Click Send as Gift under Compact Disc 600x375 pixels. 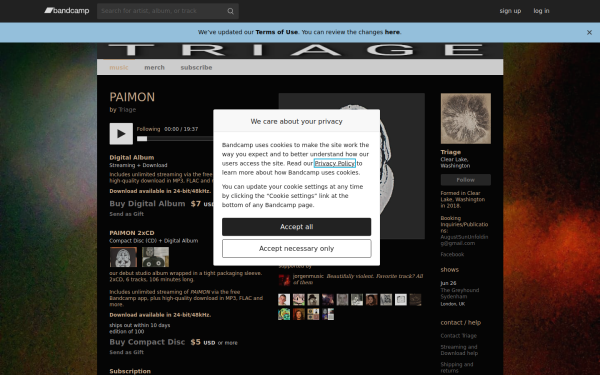click(x=127, y=352)
